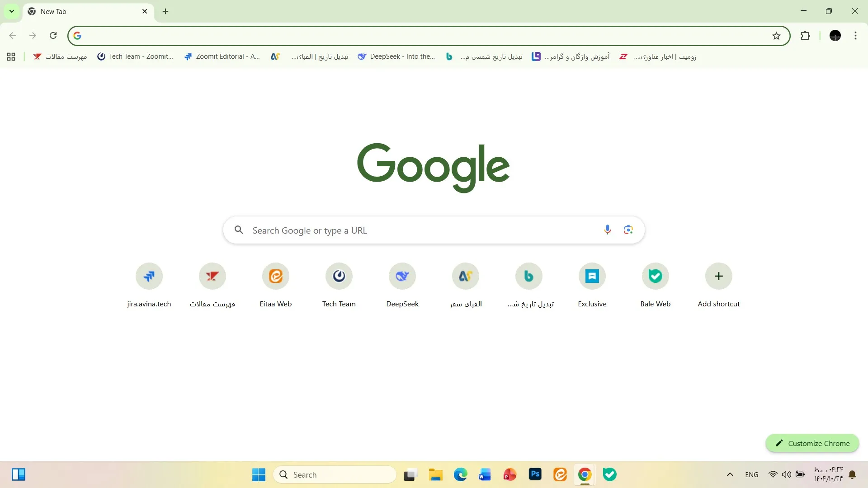
Task: Click the Customize Chrome button
Action: tap(811, 443)
